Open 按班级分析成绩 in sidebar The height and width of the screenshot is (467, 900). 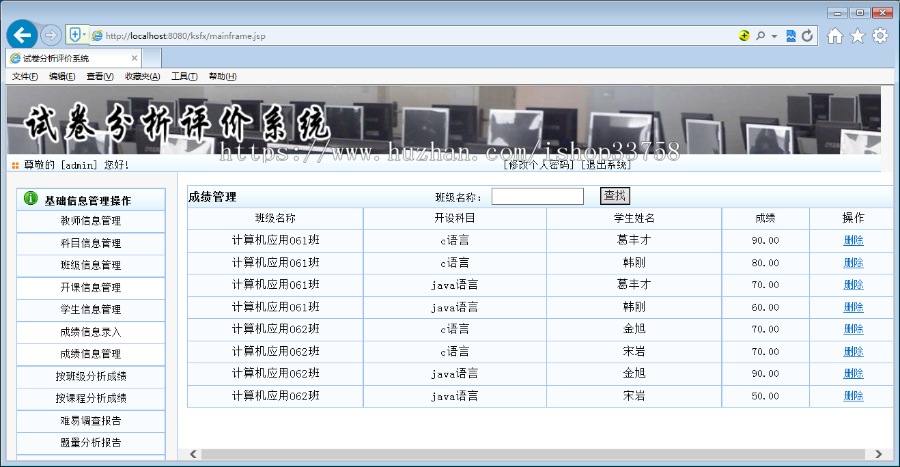pos(91,376)
